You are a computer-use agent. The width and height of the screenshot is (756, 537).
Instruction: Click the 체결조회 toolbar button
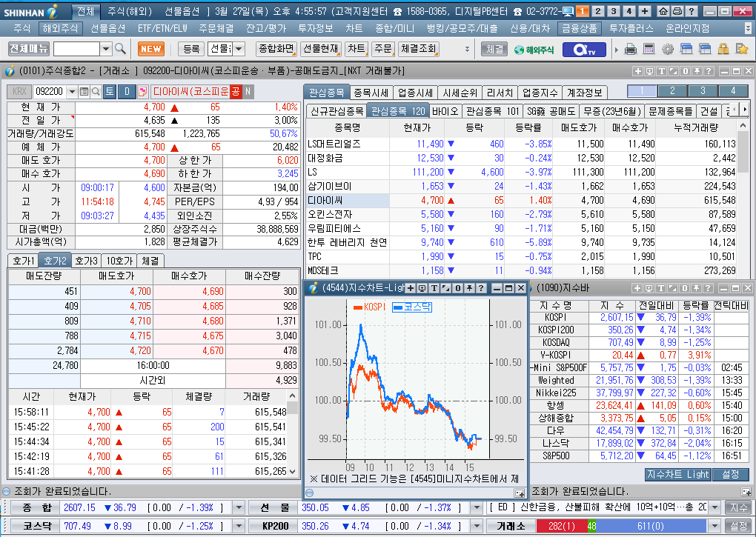point(419,49)
